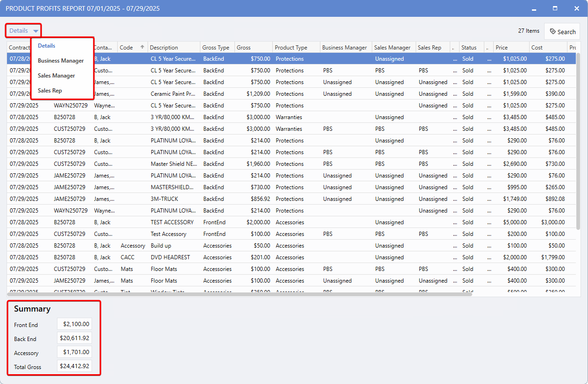This screenshot has height=384, width=588.
Task: Click the Total Gross summary field
Action: tap(75, 366)
